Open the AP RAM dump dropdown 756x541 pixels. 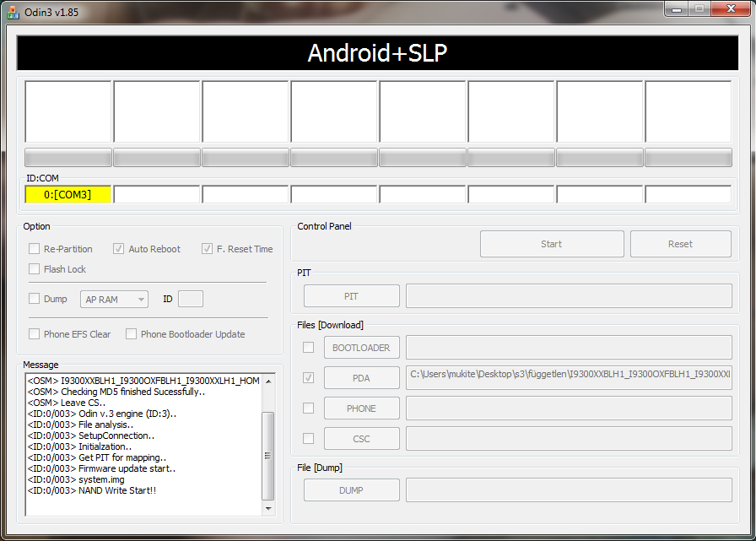[114, 300]
